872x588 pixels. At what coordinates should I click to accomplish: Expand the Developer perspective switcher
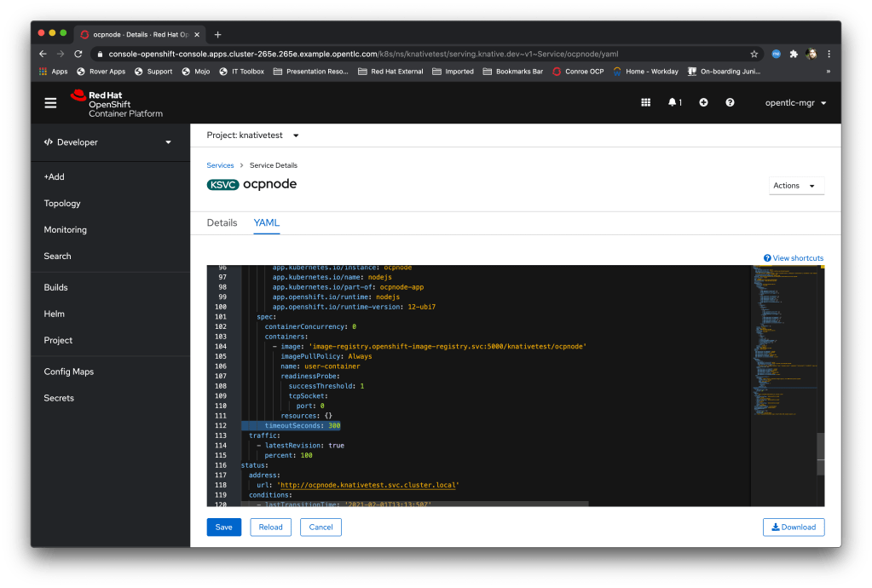(x=108, y=142)
